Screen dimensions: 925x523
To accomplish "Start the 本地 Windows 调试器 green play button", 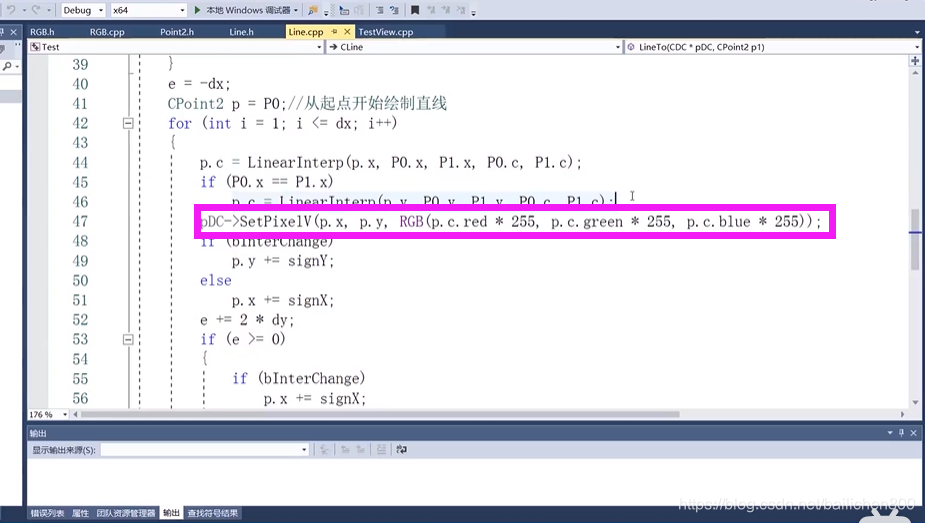I will pyautogui.click(x=198, y=10).
